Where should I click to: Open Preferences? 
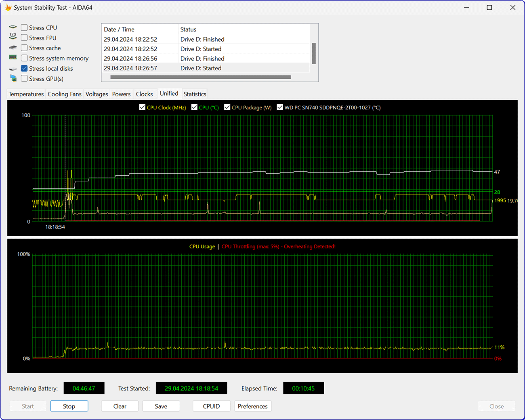(x=253, y=406)
